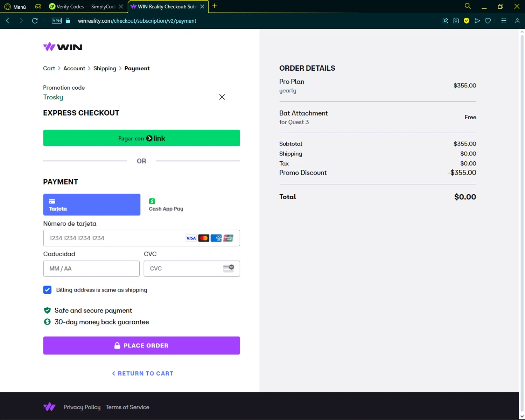Click the WIN logo in the header
This screenshot has height=420, width=525.
point(63,47)
